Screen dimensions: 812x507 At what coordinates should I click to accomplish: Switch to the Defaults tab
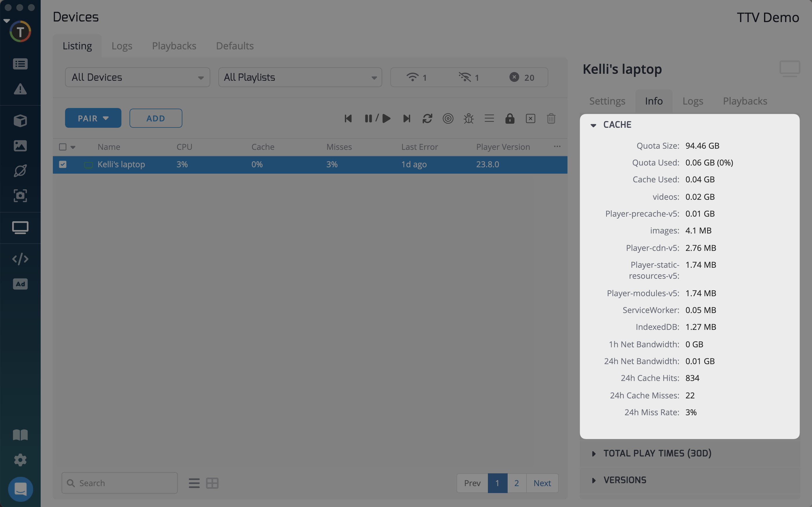[235, 46]
